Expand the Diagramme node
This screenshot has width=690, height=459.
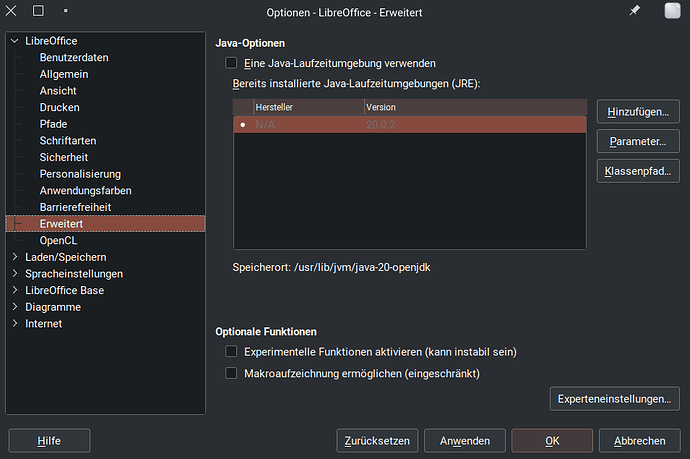pyautogui.click(x=15, y=307)
